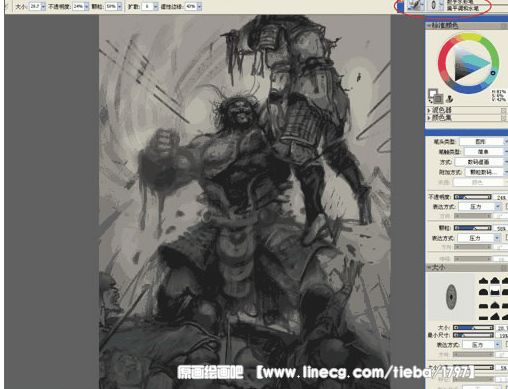The width and height of the screenshot is (508, 389).
Task: Click the 颗粒 50% field in property bar
Action: coord(111,6)
